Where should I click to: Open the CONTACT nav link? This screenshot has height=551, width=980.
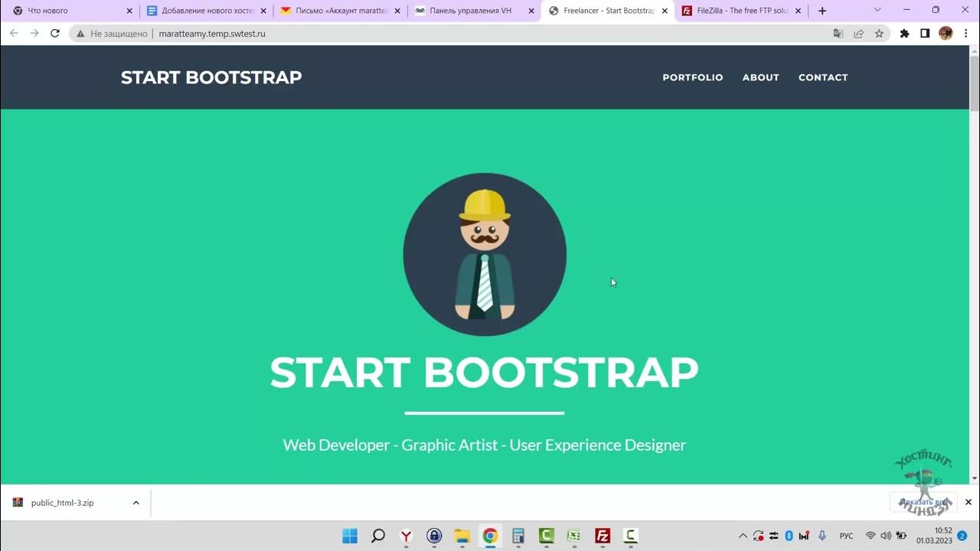point(823,77)
